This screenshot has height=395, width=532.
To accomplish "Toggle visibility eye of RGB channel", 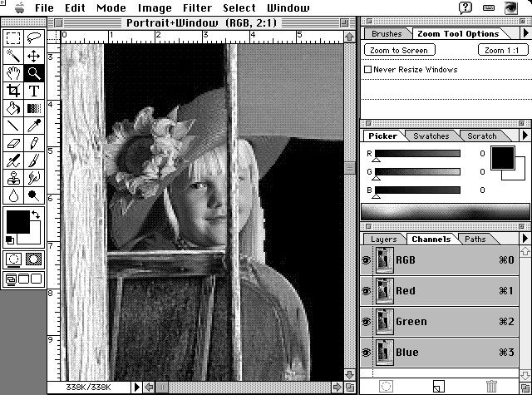I will pyautogui.click(x=366, y=260).
